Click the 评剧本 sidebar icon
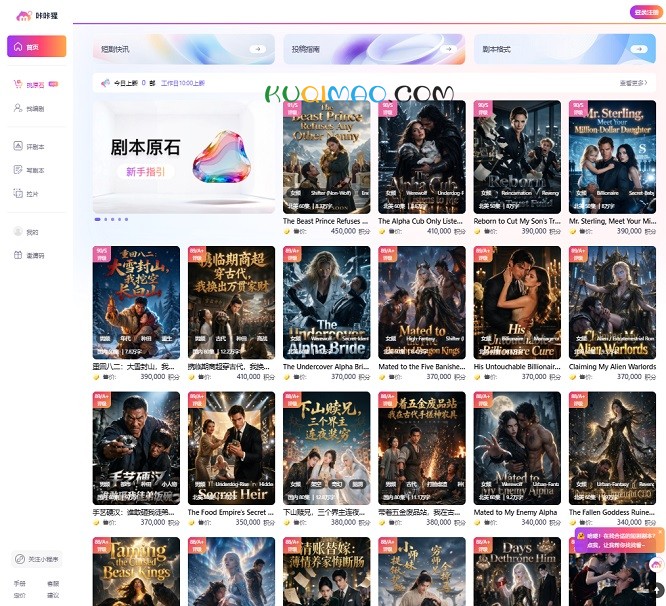Image resolution: width=666 pixels, height=606 pixels. 18,146
